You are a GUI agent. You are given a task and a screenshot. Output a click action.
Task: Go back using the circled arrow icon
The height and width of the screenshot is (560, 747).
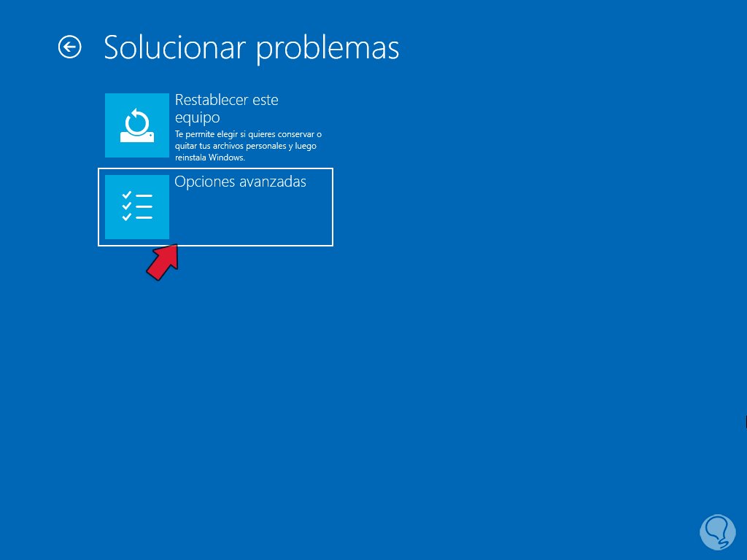pyautogui.click(x=69, y=47)
